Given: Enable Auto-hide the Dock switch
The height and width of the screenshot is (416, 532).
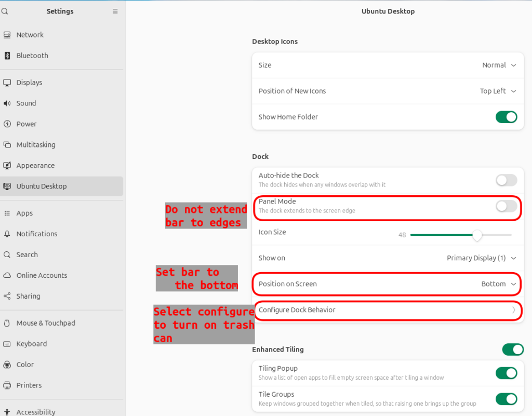Looking at the screenshot, I should 506,180.
